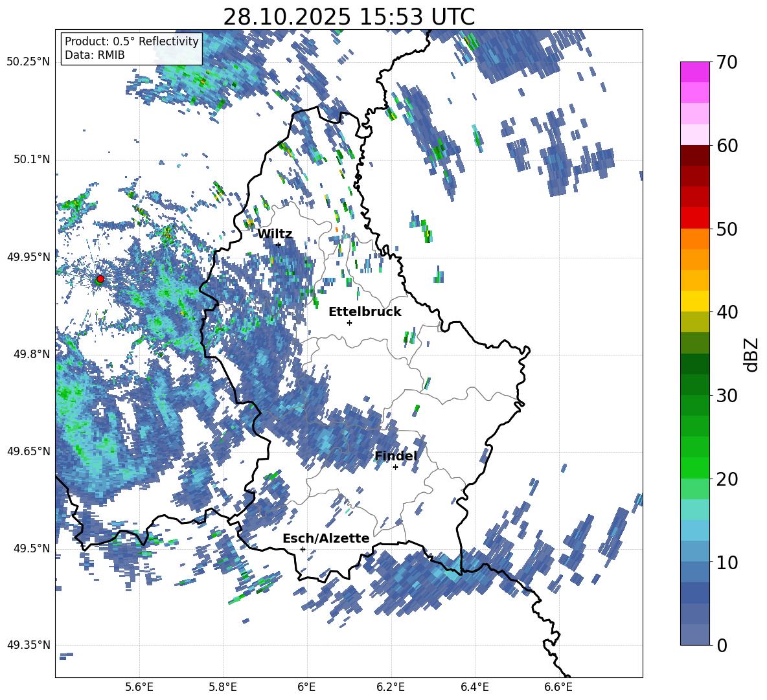Click the 6.4°E longitude label
This screenshot has width=767, height=700.
coord(474,687)
